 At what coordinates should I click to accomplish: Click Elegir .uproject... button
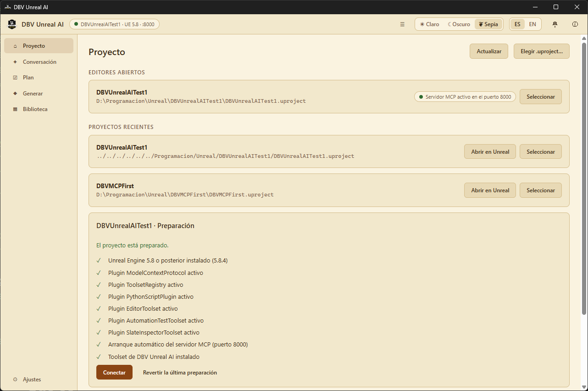tap(542, 51)
